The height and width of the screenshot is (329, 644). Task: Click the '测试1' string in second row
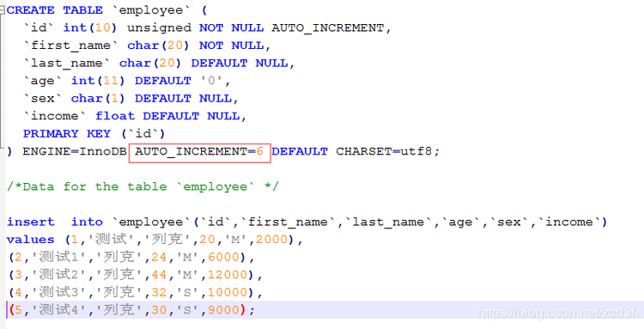(x=58, y=258)
